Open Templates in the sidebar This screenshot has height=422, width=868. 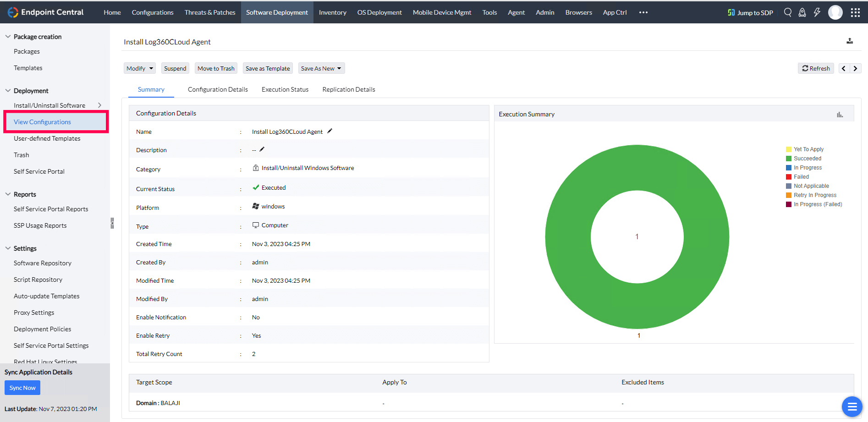[x=28, y=68]
